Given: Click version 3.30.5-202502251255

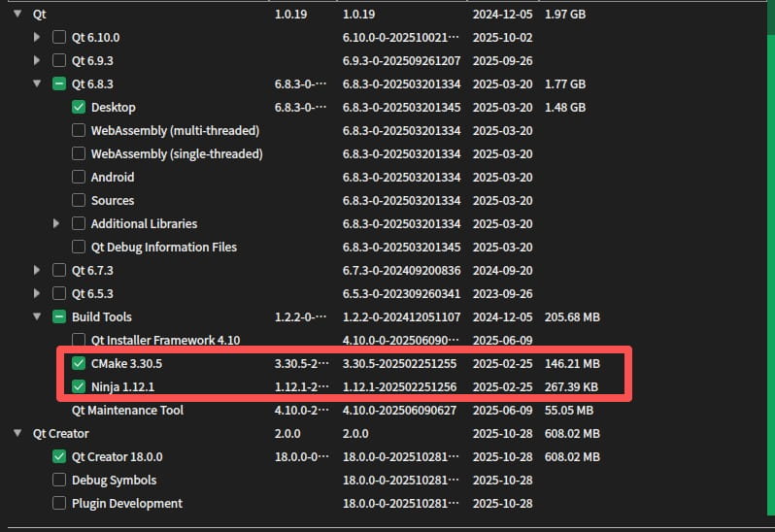Looking at the screenshot, I should (x=399, y=363).
